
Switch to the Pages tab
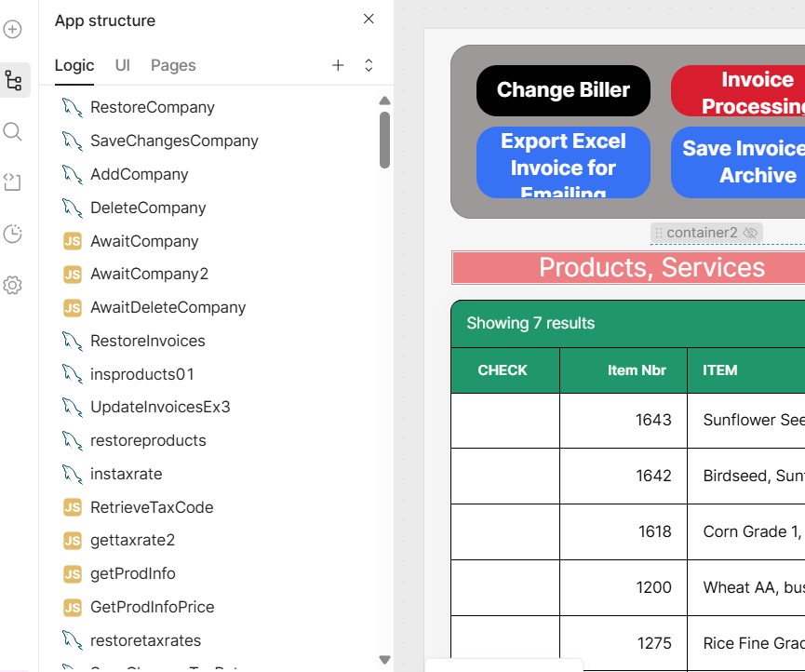pyautogui.click(x=173, y=65)
